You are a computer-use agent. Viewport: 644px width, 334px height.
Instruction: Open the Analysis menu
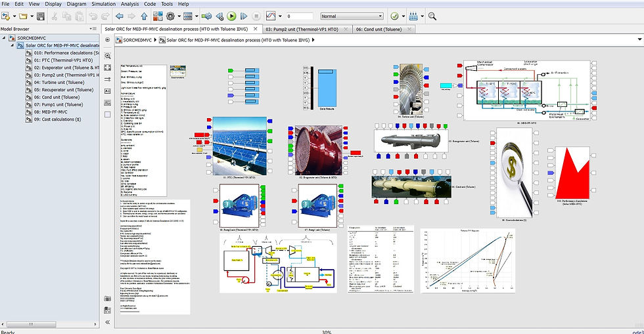[x=130, y=4]
